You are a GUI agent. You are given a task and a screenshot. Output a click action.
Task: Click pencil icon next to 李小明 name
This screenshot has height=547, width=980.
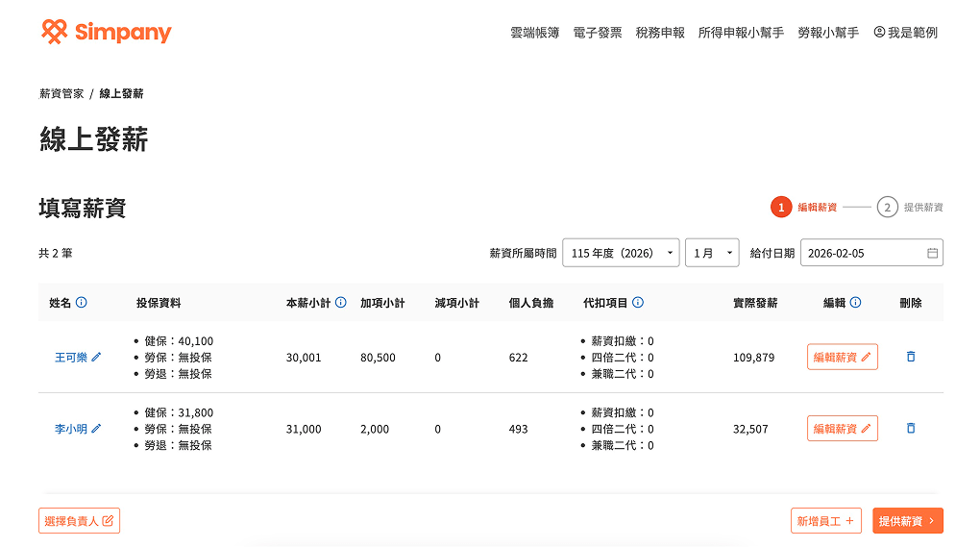click(96, 429)
